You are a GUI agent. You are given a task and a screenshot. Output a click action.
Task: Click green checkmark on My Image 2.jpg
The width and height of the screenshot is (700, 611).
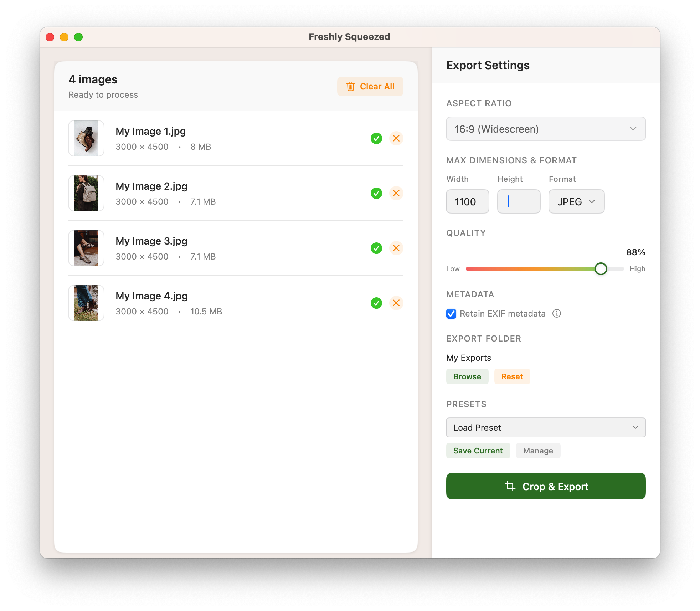click(376, 193)
